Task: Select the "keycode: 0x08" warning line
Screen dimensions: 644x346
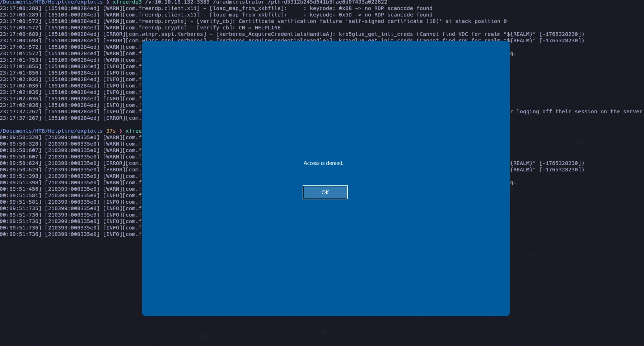Action: coord(216,8)
